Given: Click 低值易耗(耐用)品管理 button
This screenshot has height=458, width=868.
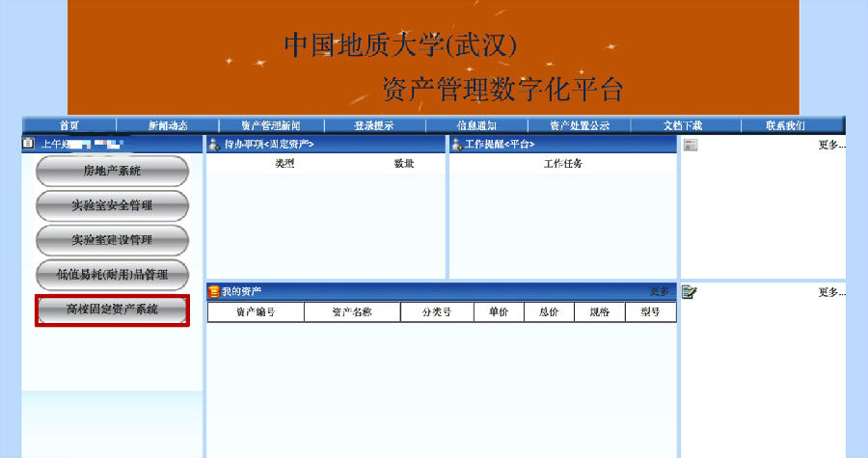Looking at the screenshot, I should pos(113,275).
